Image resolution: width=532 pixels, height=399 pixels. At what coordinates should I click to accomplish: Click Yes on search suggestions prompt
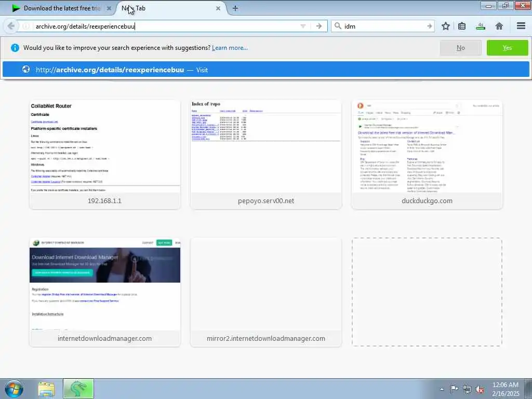point(507,48)
